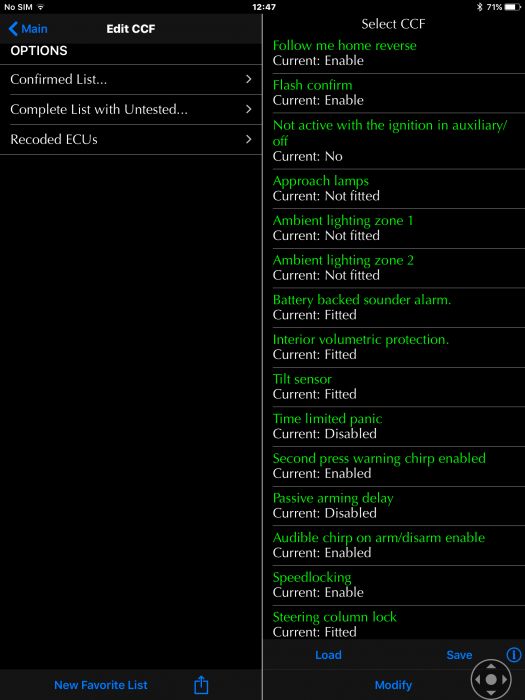525x700 pixels.
Task: Tap the battery indicator in status bar
Action: pyautogui.click(x=512, y=7)
